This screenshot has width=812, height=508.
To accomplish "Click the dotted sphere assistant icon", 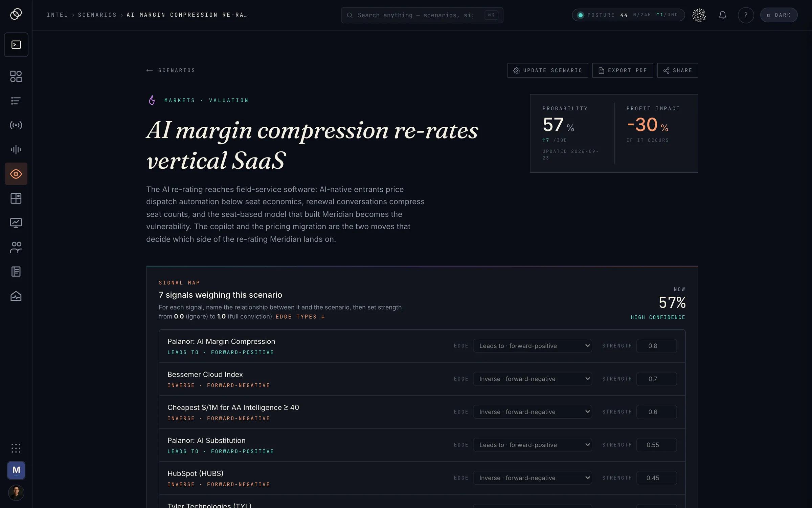I will point(699,15).
